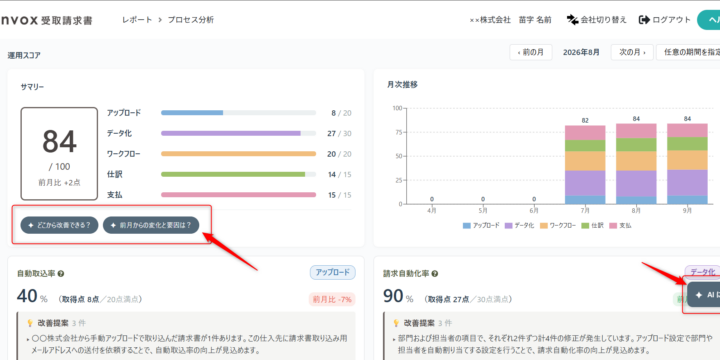Click the 90% 請求自動化率 value
Screen dimensions: 720x360
(399, 297)
